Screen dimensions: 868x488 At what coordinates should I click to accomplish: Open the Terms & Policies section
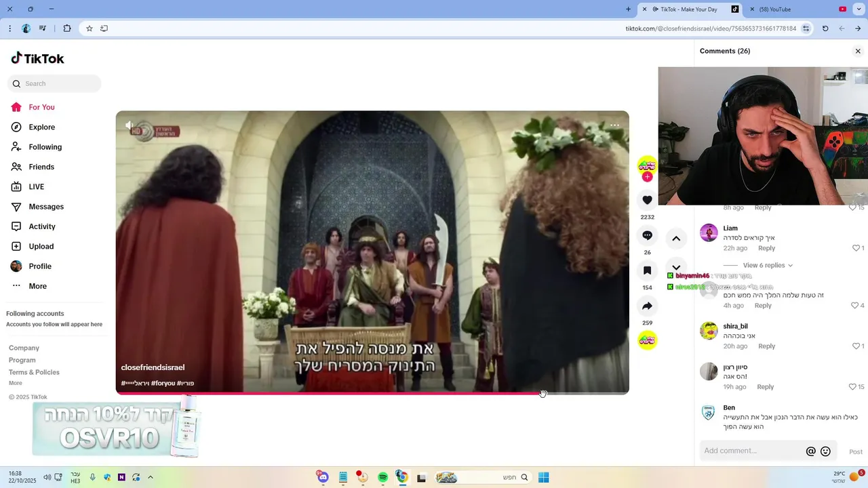tap(34, 372)
